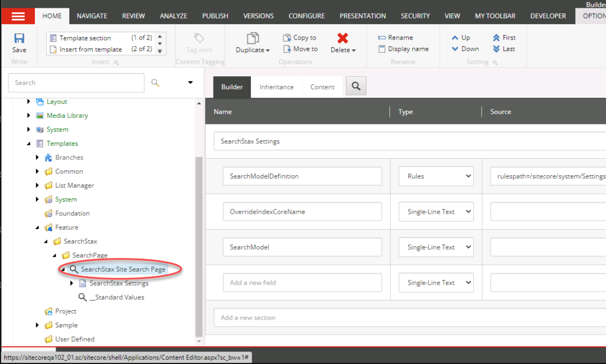The width and height of the screenshot is (606, 364).
Task: Click the Branches node icon
Action: click(x=49, y=157)
